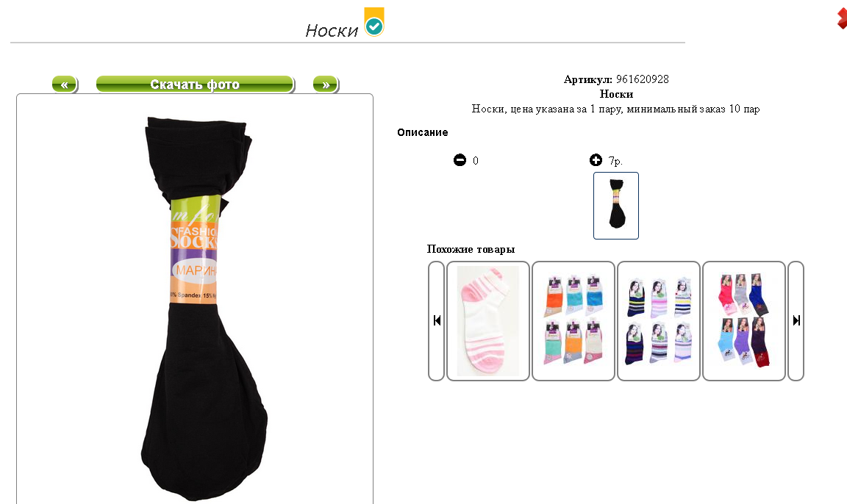Click the Артикул 961620928 text

[x=616, y=79]
